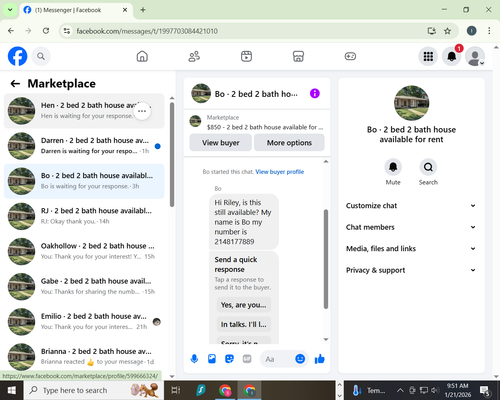Reload the page in browser
Screen dimensions: 500x400
coord(46,31)
